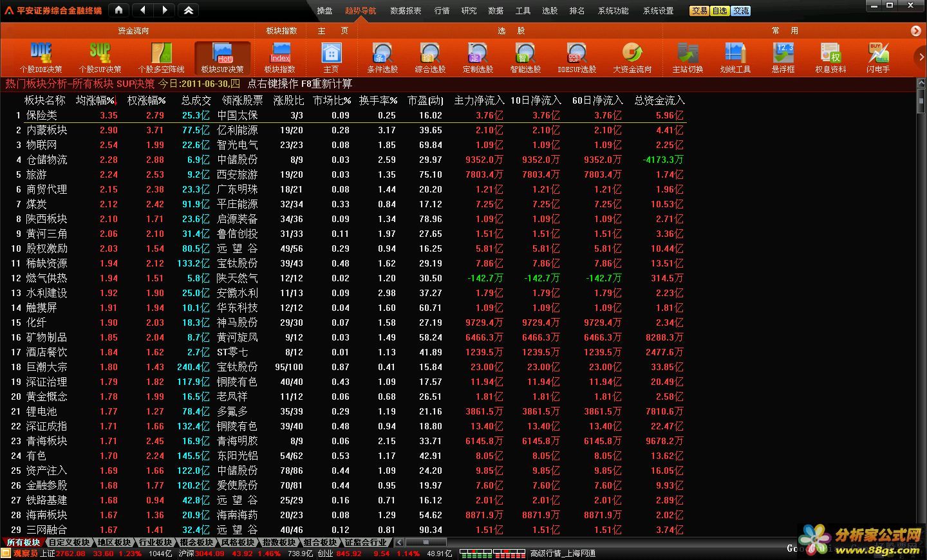Open the 个股DDE决策 tool
This screenshot has width=927, height=560.
point(41,57)
